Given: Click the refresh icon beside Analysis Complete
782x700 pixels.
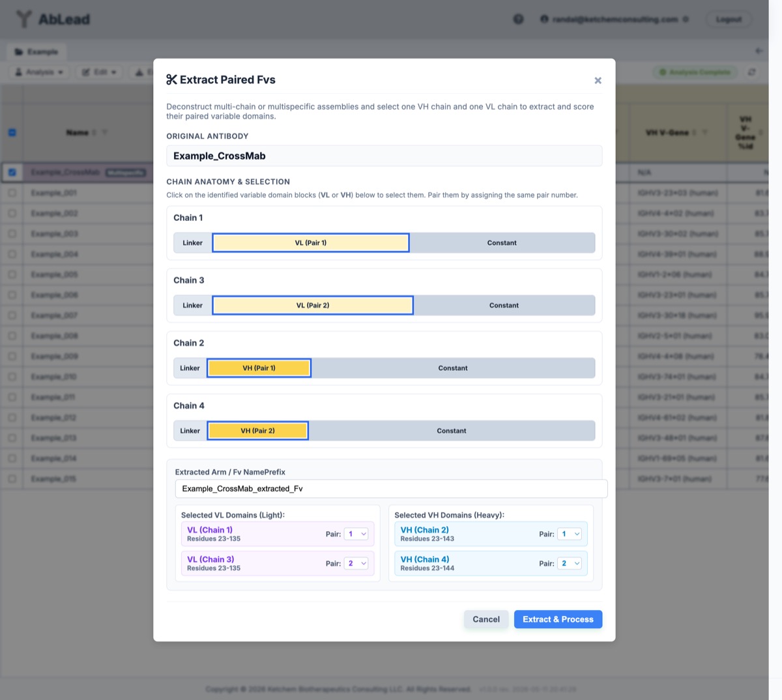Looking at the screenshot, I should [752, 72].
